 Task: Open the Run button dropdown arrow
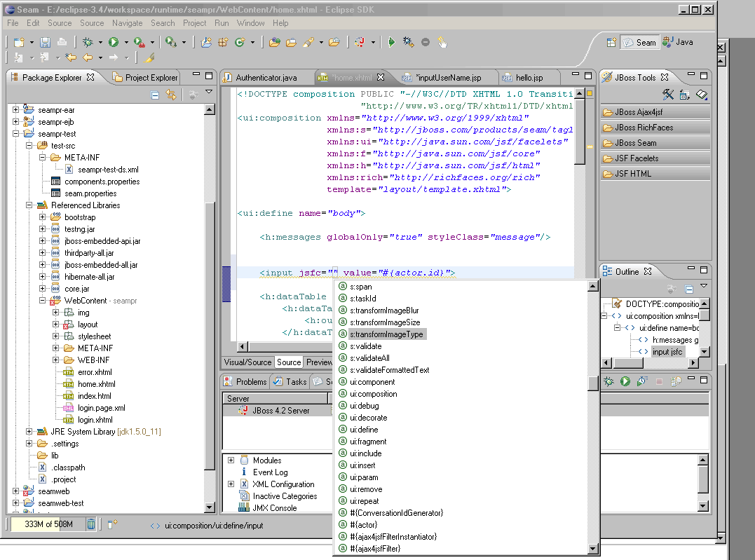tap(125, 43)
